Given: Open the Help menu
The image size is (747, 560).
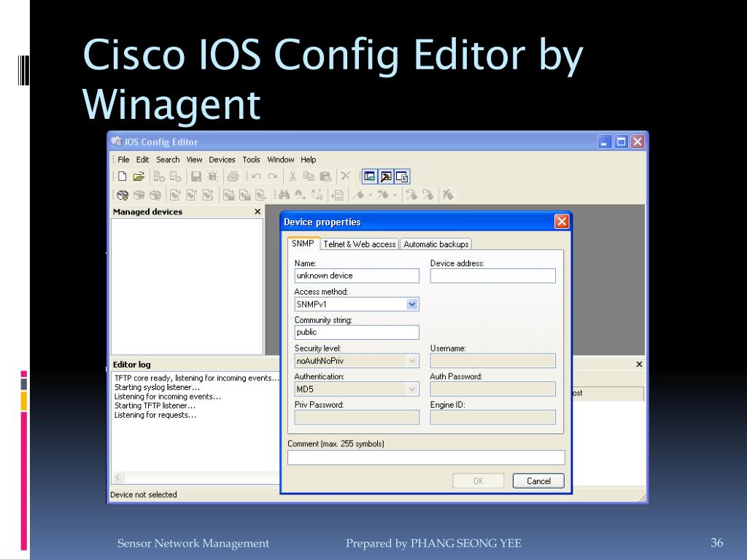Looking at the screenshot, I should coord(309,160).
